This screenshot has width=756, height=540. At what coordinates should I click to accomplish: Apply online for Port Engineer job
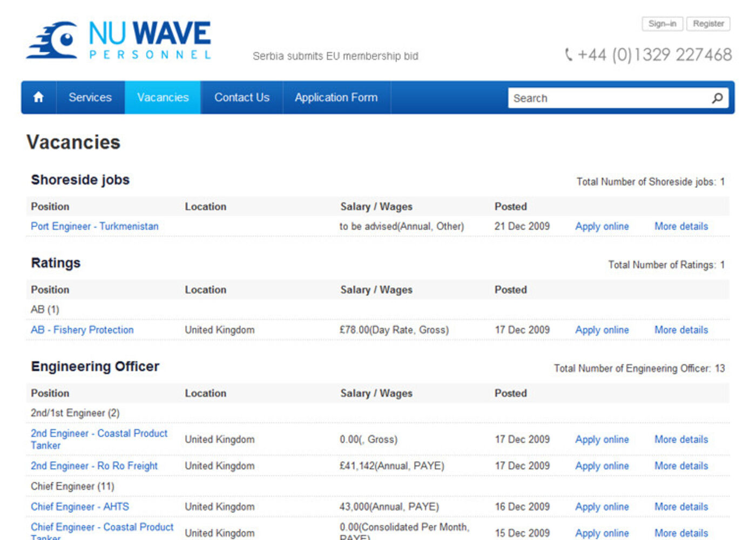(x=602, y=226)
